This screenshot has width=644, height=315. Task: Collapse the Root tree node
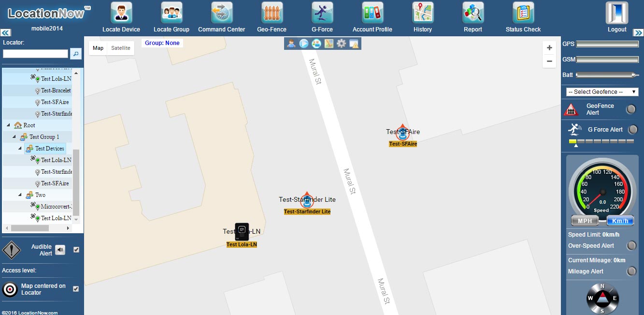(8, 125)
